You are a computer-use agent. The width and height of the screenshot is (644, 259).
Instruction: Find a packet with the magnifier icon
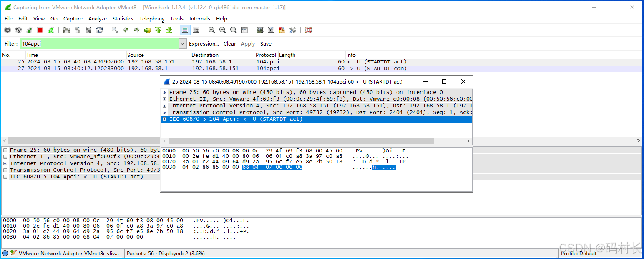pos(115,30)
